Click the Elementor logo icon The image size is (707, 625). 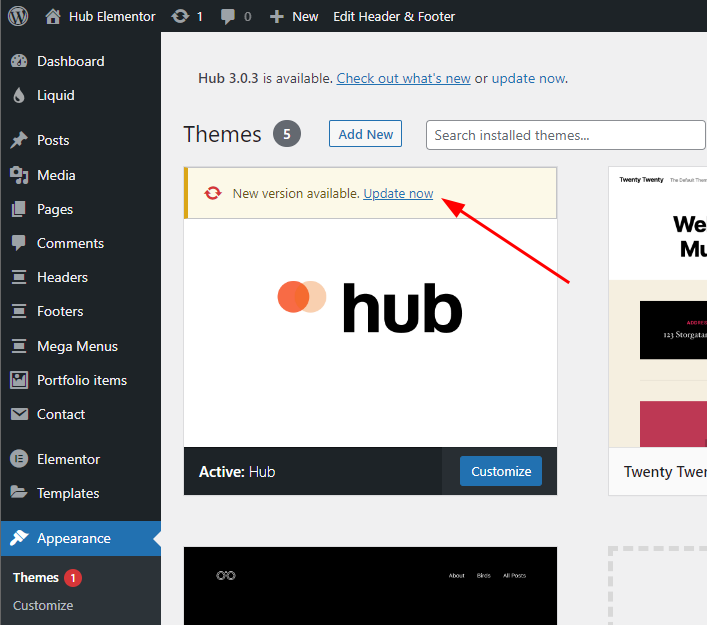(19, 459)
